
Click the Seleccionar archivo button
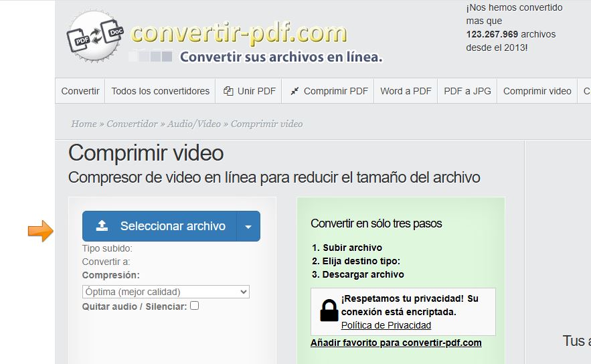tap(159, 226)
